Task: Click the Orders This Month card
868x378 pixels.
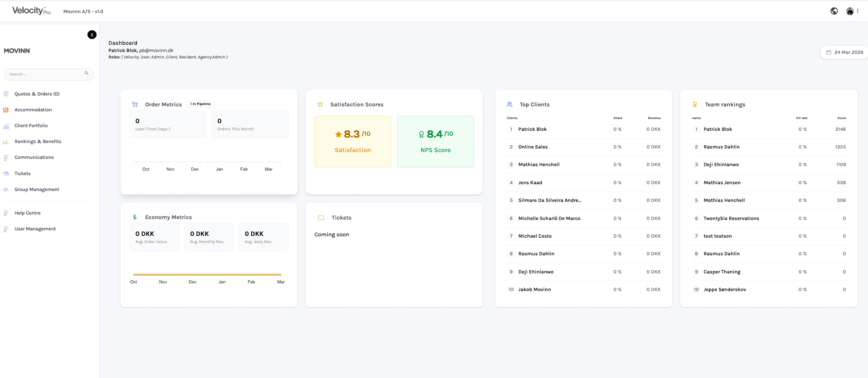Action: tap(250, 124)
